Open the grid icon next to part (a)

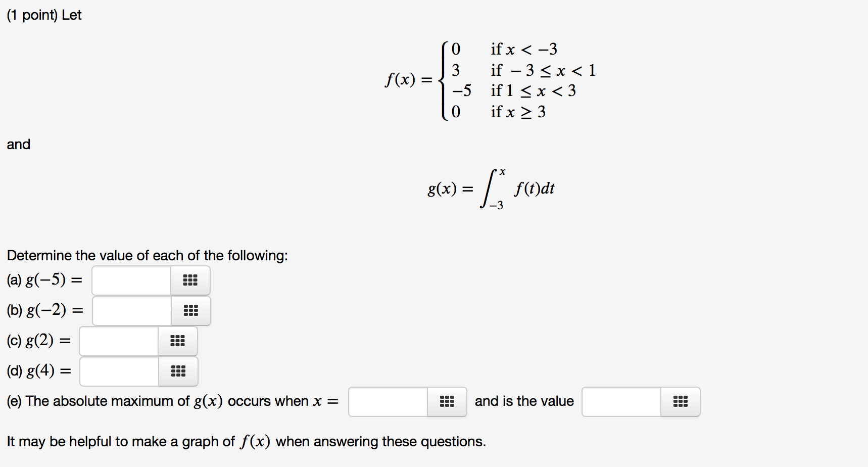pyautogui.click(x=190, y=281)
